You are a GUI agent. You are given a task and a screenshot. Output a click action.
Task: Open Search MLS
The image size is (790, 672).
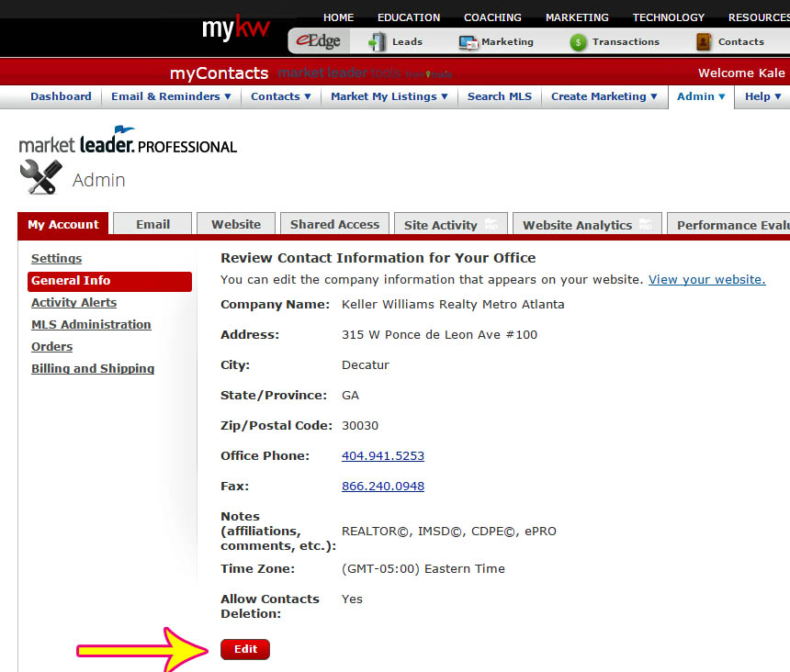click(500, 96)
